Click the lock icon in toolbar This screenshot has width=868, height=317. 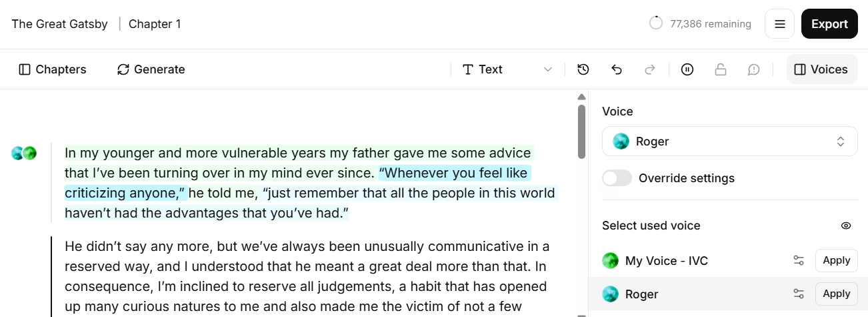[x=721, y=69]
